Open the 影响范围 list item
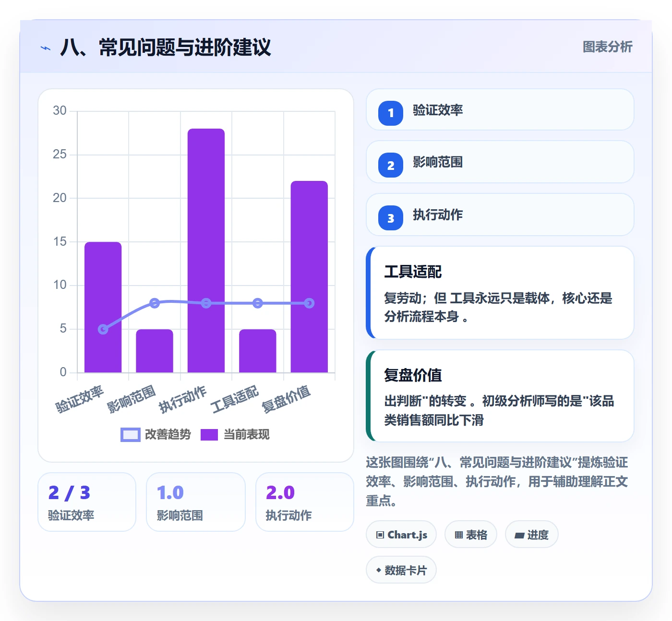The width and height of the screenshot is (672, 621). (x=500, y=162)
